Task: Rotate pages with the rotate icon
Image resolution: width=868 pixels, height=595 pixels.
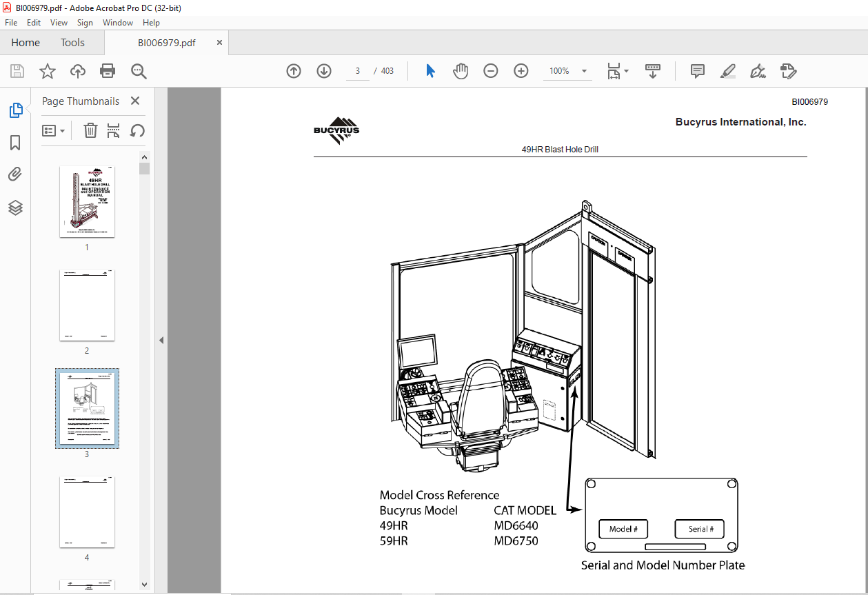Action: [137, 130]
